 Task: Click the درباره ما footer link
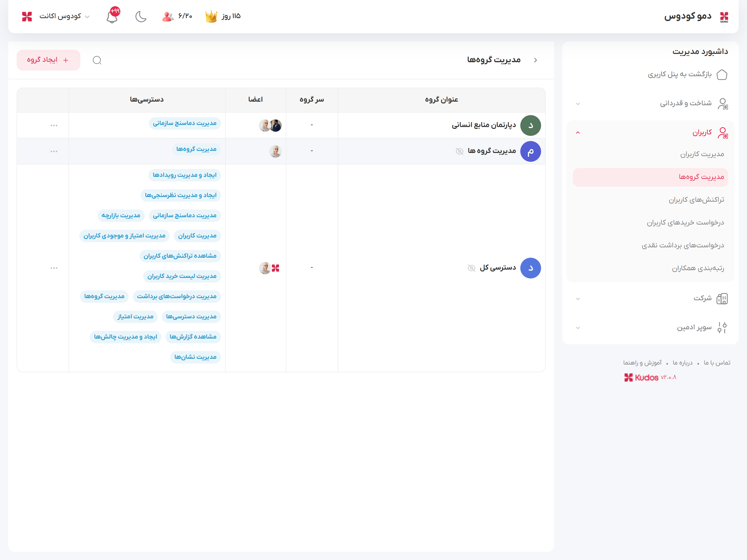tap(682, 362)
